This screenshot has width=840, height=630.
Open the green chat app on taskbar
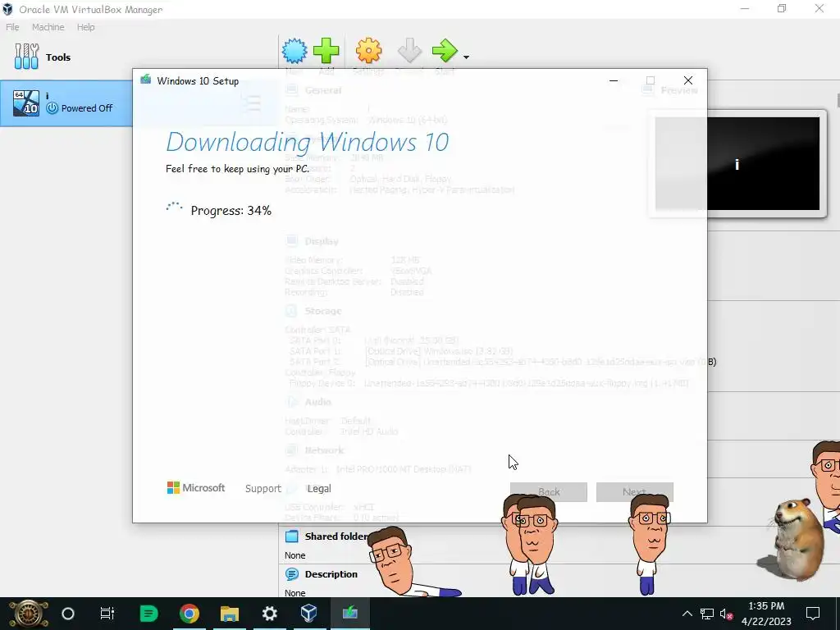[x=148, y=614]
